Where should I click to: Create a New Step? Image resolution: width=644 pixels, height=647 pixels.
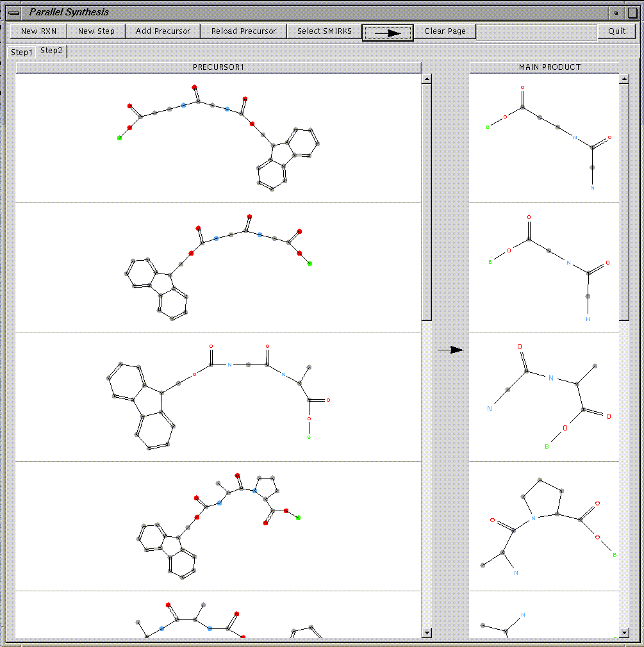pos(96,31)
